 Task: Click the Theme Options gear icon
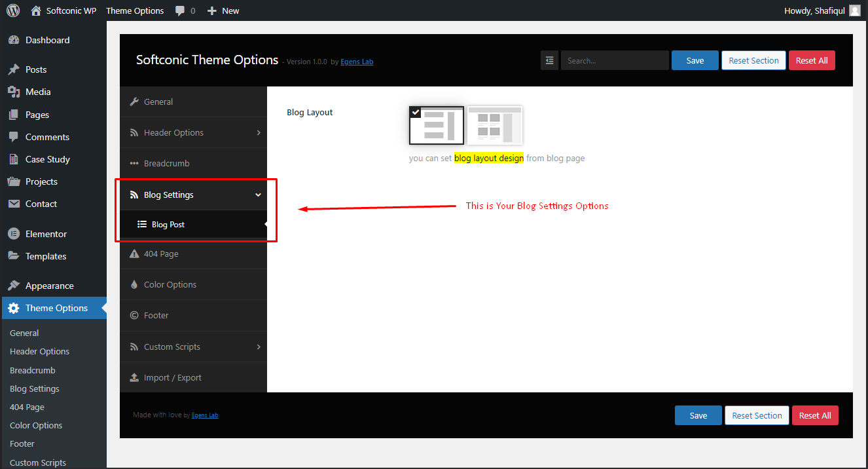[14, 308]
